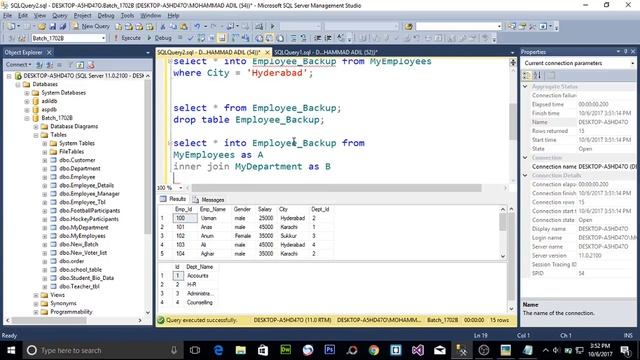Click the Decrease Indent icon
The image size is (640, 360).
click(x=318, y=38)
